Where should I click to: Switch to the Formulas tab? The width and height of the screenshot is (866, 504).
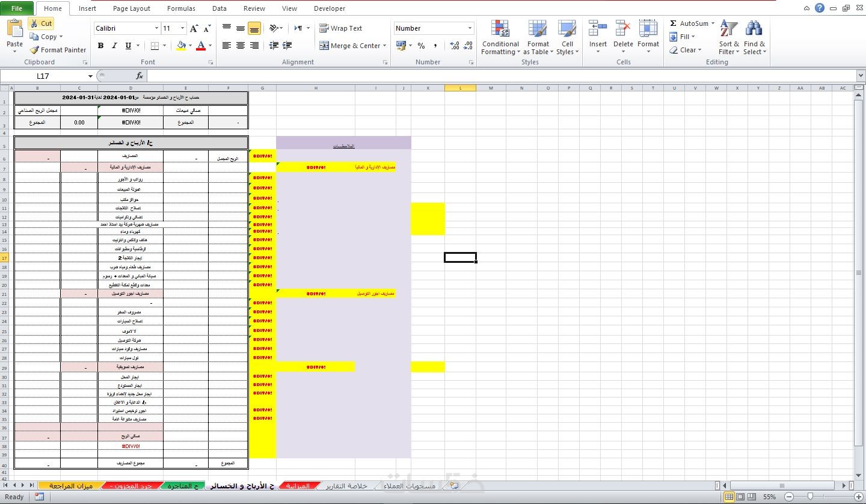[181, 8]
